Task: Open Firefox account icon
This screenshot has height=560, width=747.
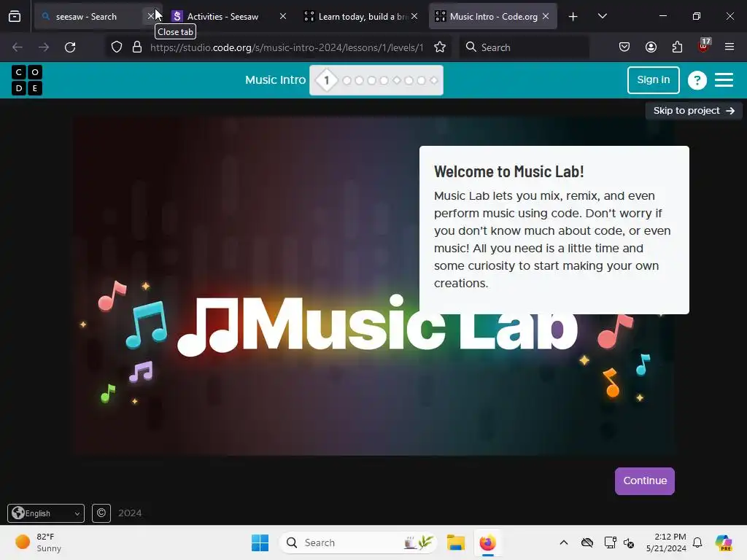Action: (651, 47)
